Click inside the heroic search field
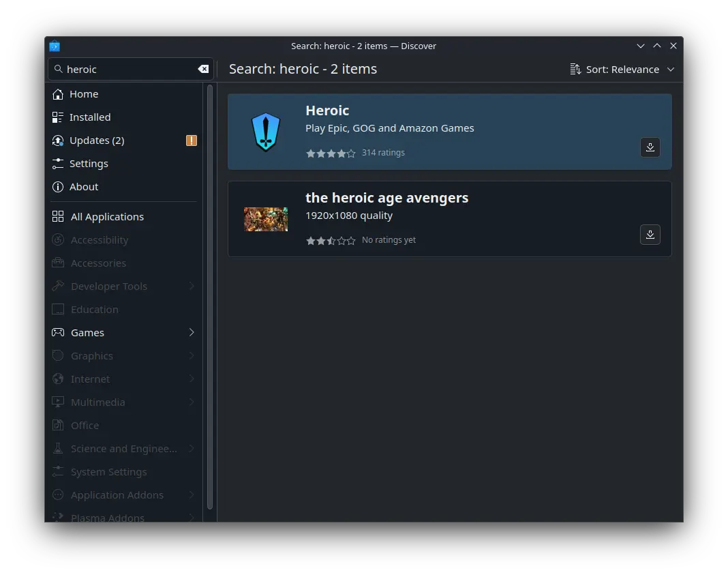The image size is (728, 575). tap(130, 69)
